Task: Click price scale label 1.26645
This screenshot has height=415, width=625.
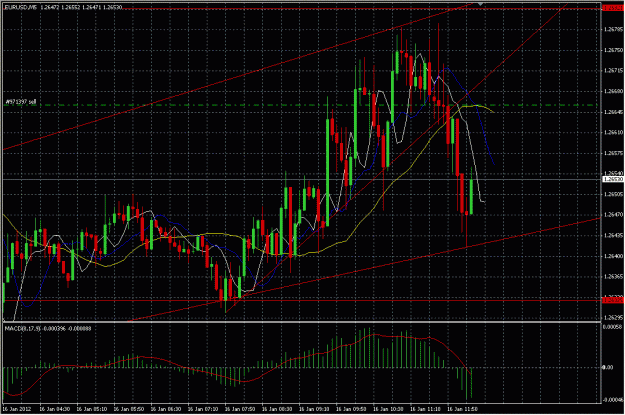Action: click(613, 112)
